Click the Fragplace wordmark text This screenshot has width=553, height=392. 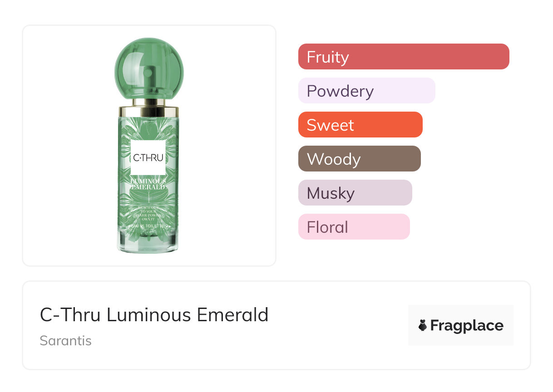pyautogui.click(x=466, y=325)
